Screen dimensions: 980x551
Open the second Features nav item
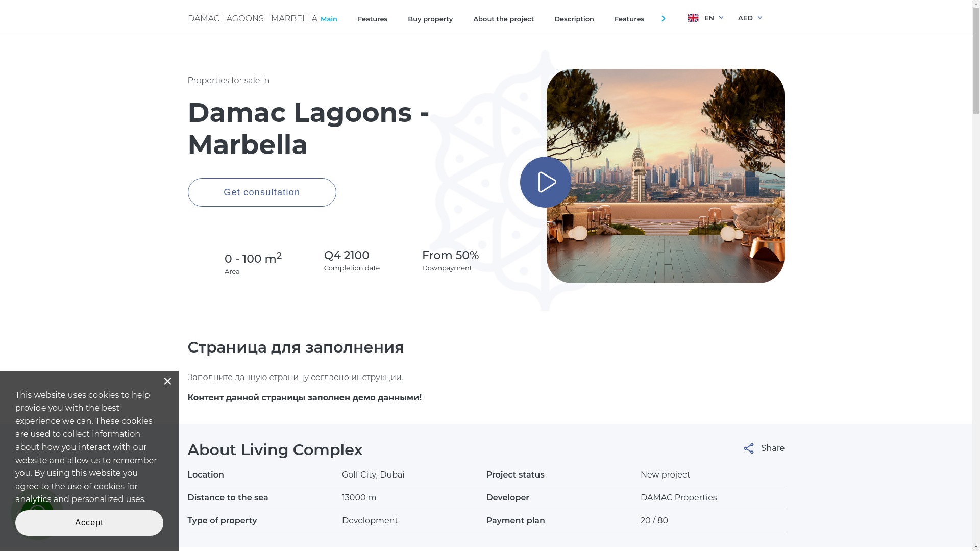click(629, 19)
